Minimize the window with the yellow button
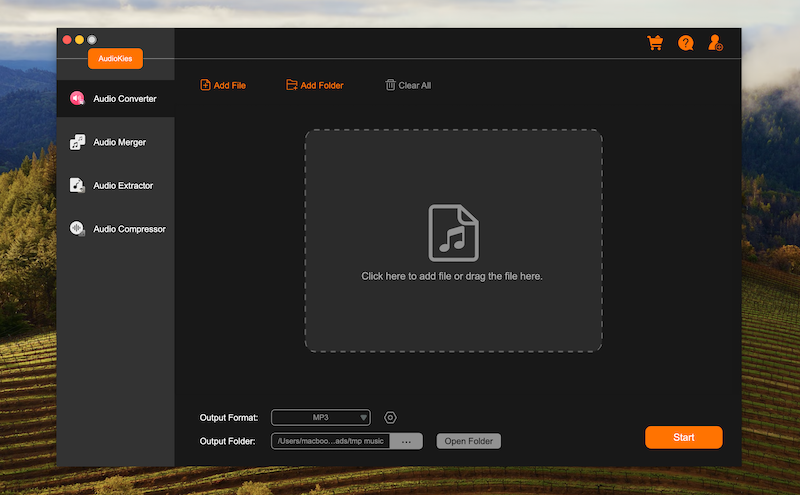Screen dimensions: 800x495 point(80,39)
